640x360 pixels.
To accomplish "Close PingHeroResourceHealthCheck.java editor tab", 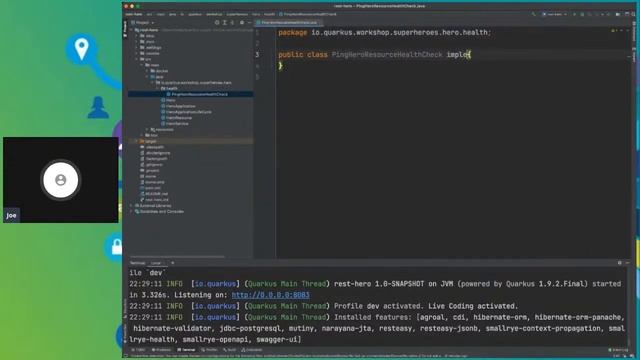I will coord(320,22).
